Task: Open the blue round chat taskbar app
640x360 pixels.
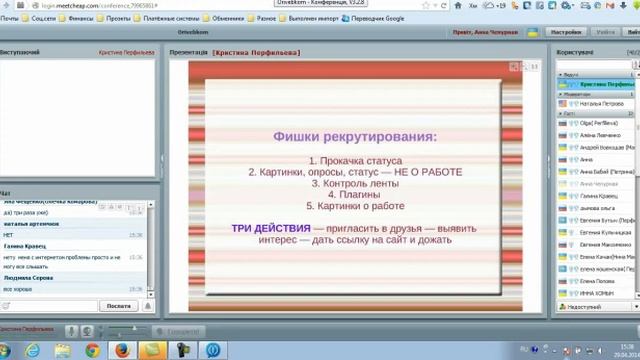Action: pyautogui.click(x=213, y=350)
